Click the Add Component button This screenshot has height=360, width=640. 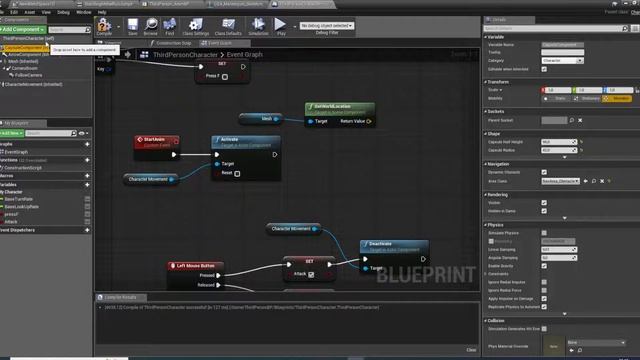(x=23, y=29)
